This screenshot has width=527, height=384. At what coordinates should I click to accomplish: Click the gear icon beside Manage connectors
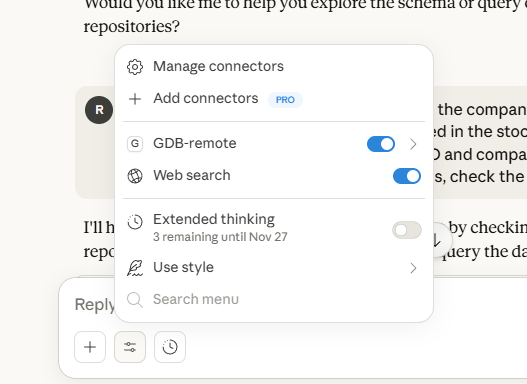[x=135, y=67]
